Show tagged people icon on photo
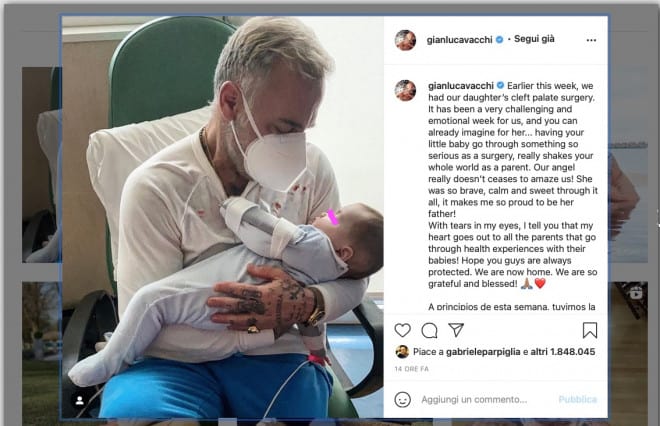Screen dimensions: 660x426 click(80, 400)
